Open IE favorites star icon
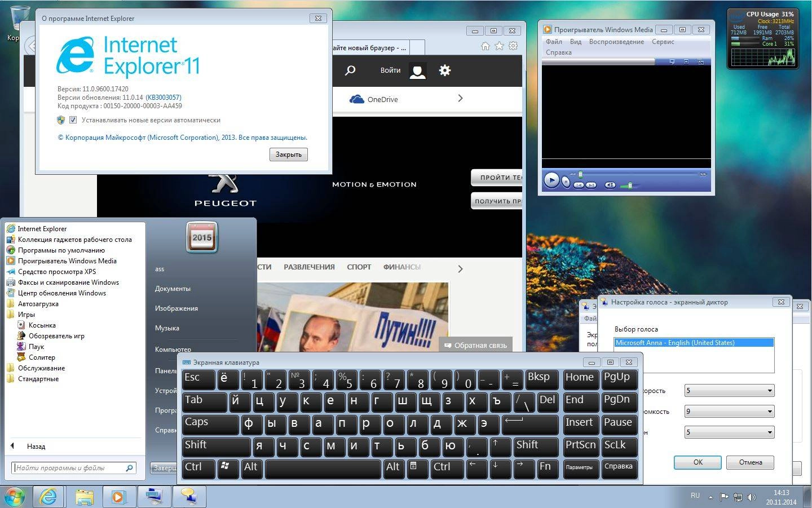 point(499,46)
